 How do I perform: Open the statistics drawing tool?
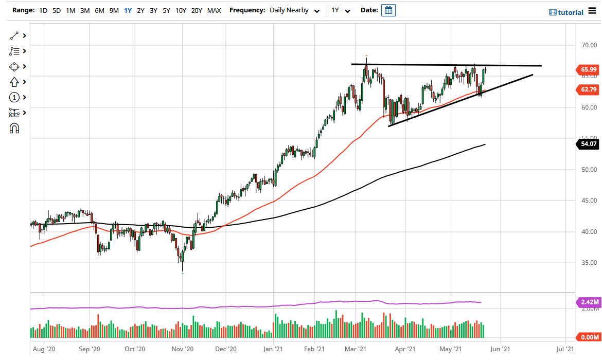click(x=14, y=113)
